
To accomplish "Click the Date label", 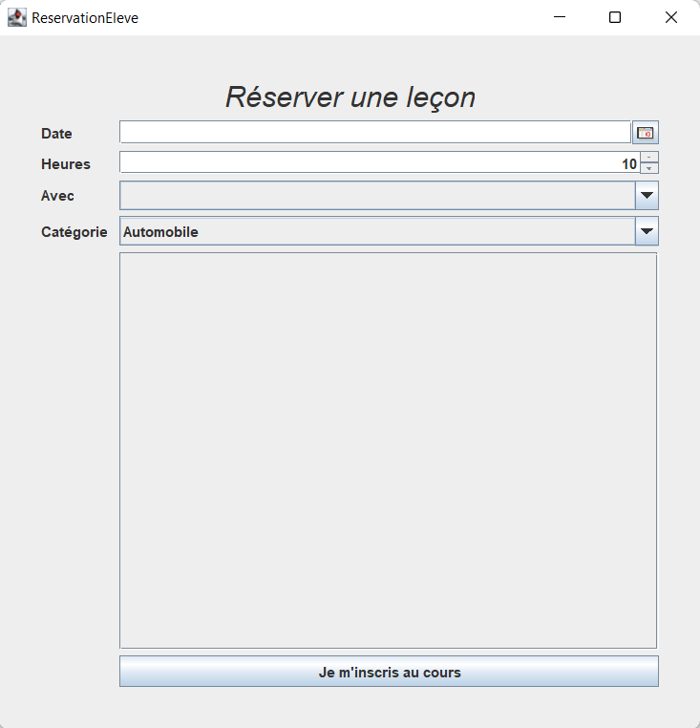I will pos(56,134).
